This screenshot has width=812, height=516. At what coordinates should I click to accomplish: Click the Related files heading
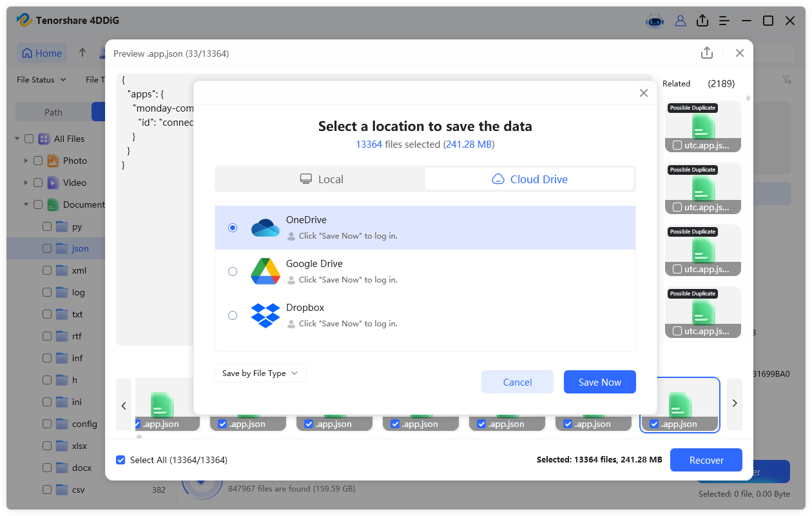coord(676,83)
